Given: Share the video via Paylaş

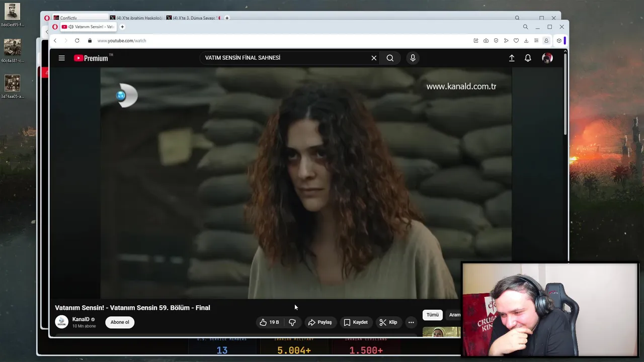Looking at the screenshot, I should point(320,322).
